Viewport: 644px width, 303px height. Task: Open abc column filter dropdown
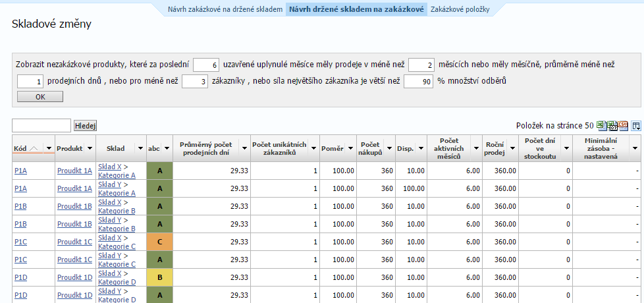(x=166, y=148)
